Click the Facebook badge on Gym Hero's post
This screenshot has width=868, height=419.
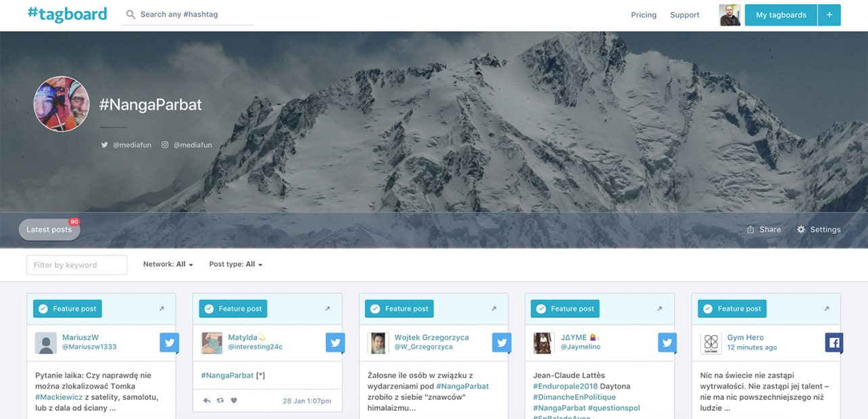(x=834, y=343)
